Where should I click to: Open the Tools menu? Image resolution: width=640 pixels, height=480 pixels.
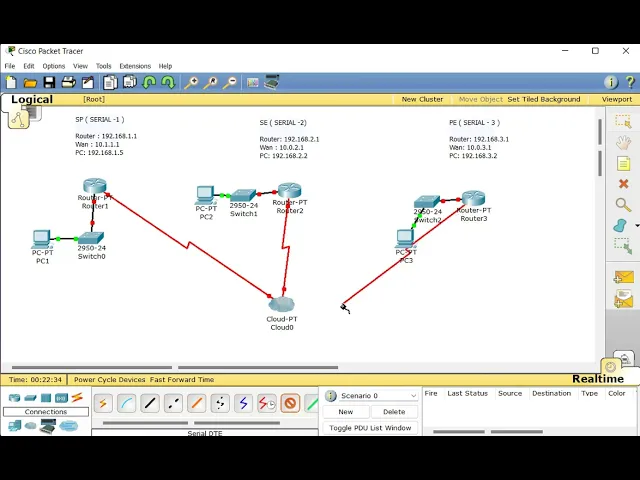103,66
